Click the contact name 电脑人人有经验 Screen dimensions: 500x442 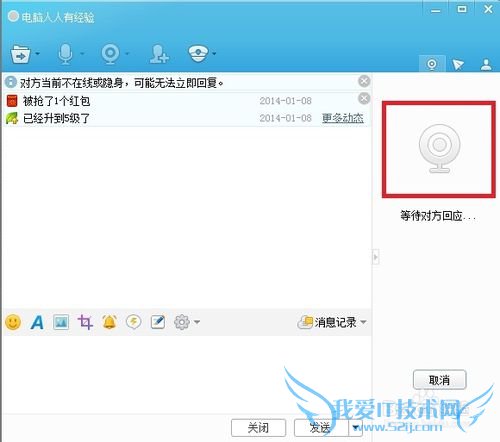tap(58, 17)
